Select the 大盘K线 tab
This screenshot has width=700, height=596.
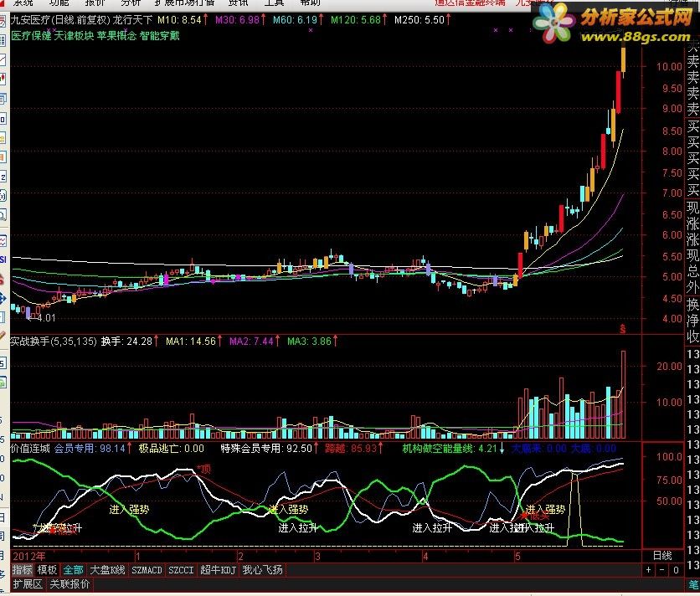point(107,570)
